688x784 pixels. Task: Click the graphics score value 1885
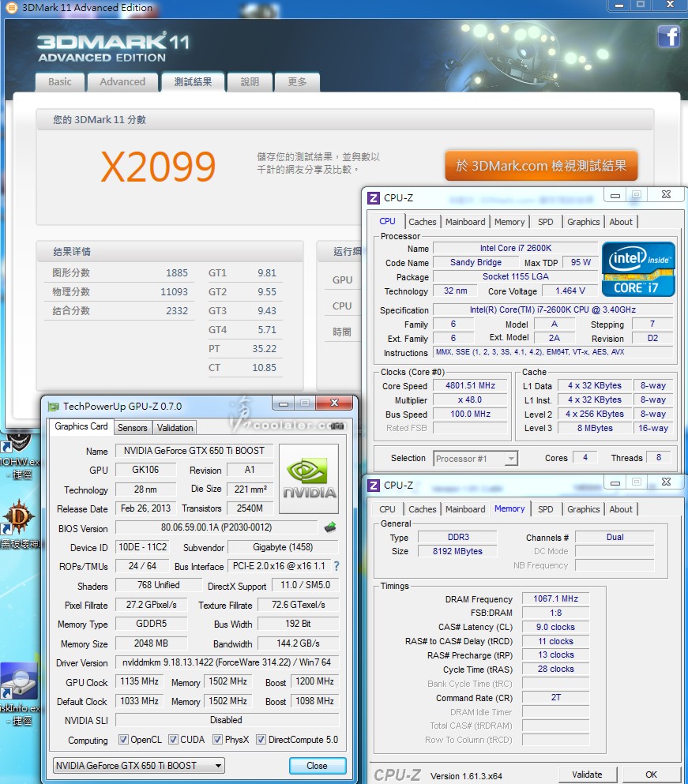(x=177, y=273)
